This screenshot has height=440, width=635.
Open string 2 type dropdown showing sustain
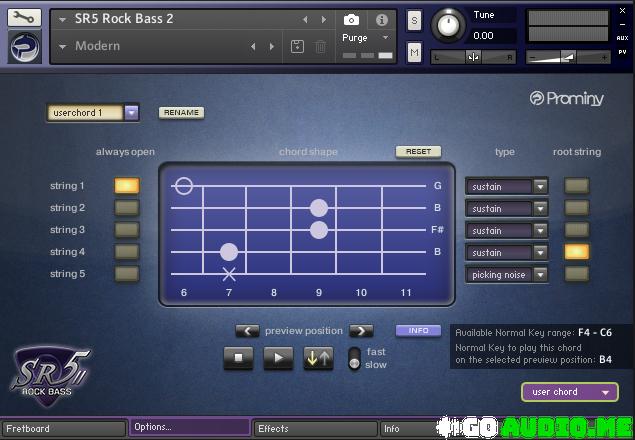(507, 209)
